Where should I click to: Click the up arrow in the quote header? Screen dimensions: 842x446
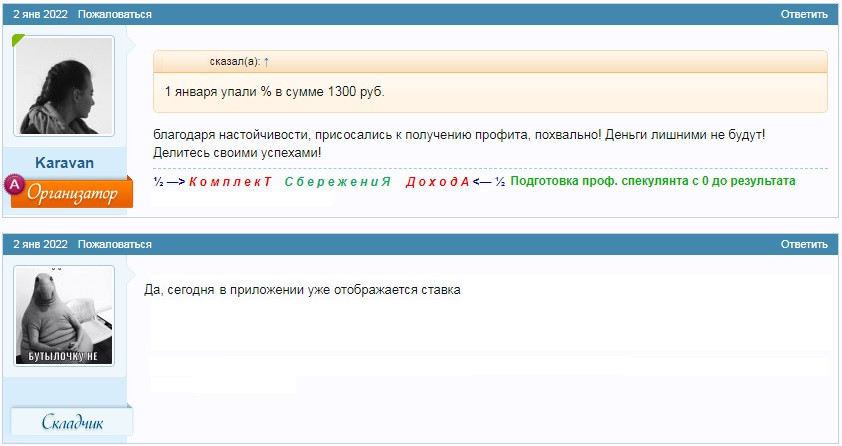click(x=266, y=62)
